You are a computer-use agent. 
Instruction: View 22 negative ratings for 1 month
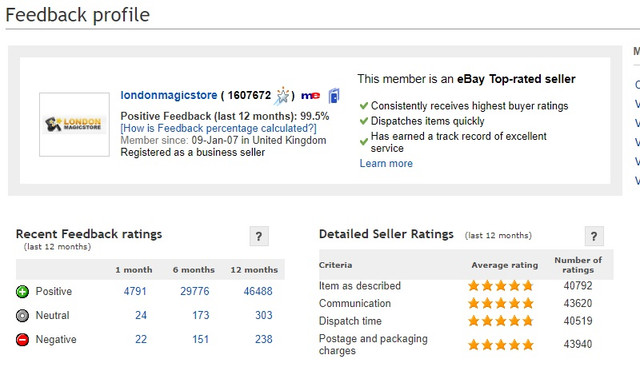point(141,339)
